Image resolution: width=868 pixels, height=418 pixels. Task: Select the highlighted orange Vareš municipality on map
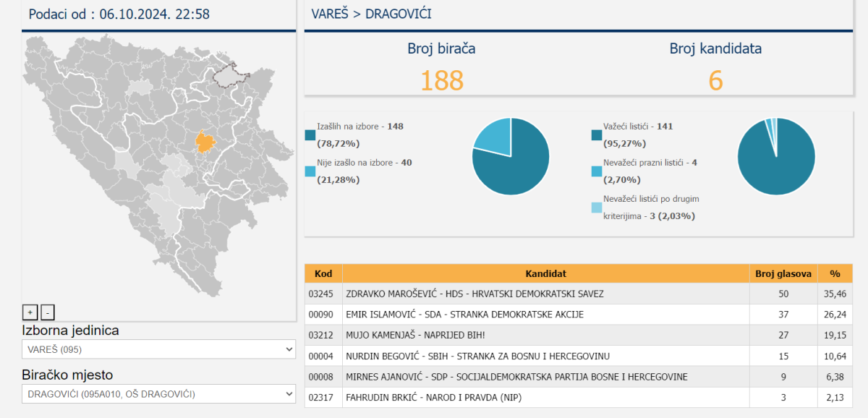point(205,142)
